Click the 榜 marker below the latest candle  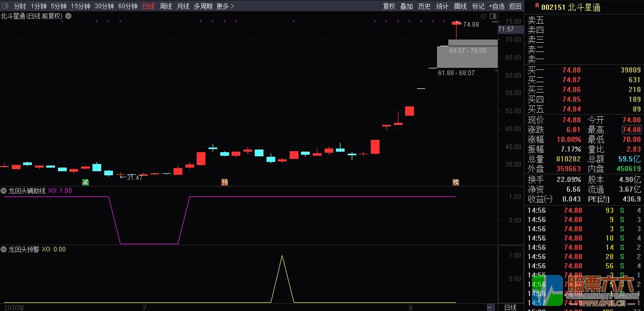tap(456, 182)
